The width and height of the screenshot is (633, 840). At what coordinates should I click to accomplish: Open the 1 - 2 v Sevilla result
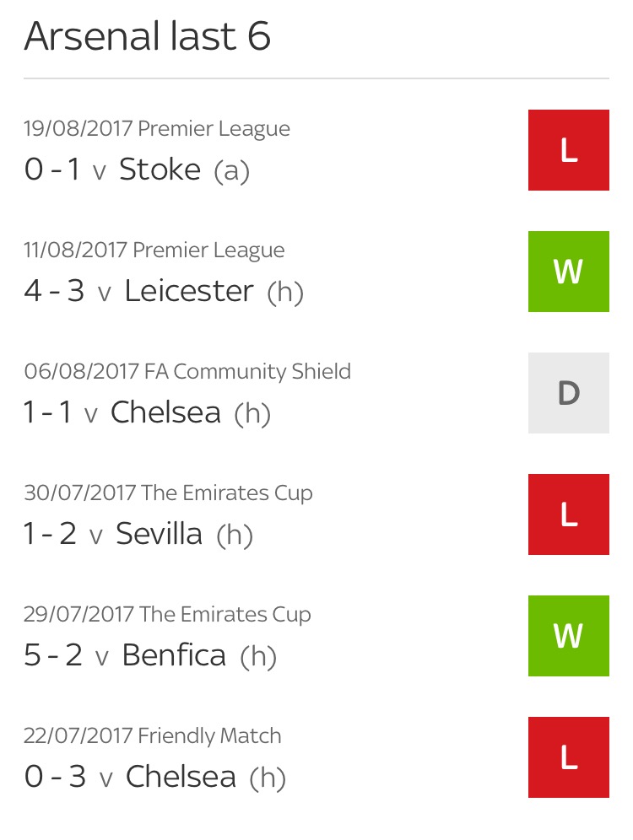click(138, 535)
